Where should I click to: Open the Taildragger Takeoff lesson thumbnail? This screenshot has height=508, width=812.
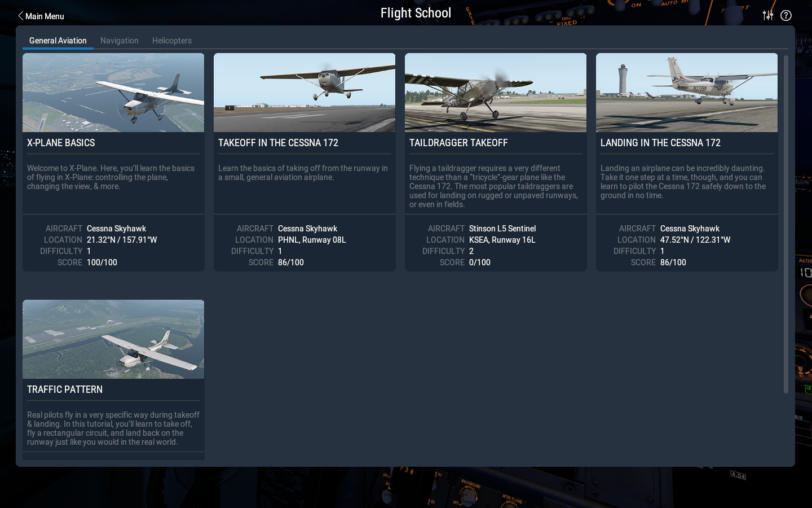click(496, 93)
